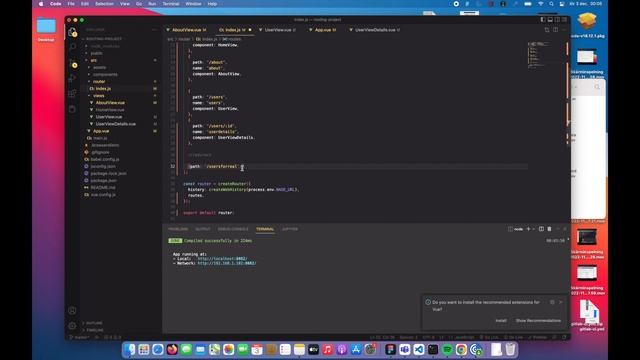The height and width of the screenshot is (360, 640).
Task: Open the Extensions view in activity bar
Action: coord(72,93)
